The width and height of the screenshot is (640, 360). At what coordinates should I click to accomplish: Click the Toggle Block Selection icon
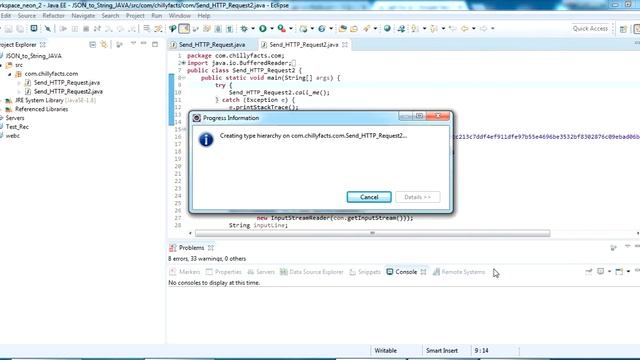[218, 29]
